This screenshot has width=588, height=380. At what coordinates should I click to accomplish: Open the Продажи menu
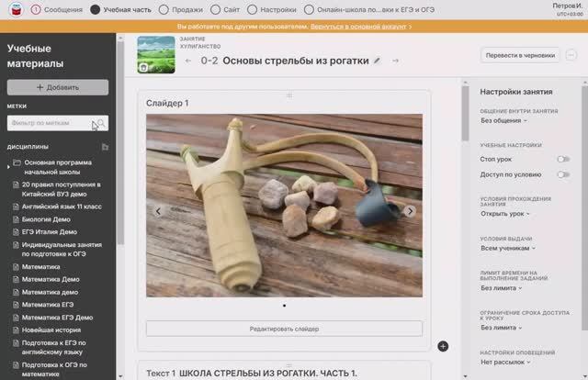point(184,9)
